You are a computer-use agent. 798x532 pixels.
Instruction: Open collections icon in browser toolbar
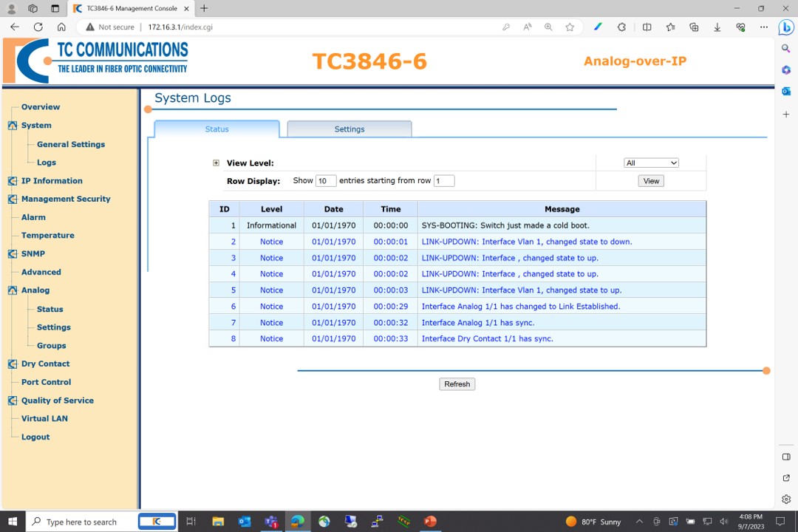click(x=694, y=27)
